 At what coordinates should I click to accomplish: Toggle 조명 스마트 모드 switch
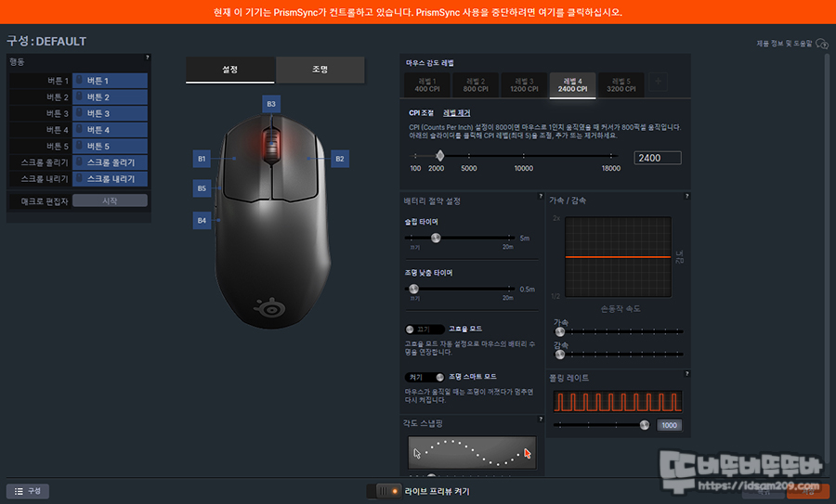click(425, 377)
